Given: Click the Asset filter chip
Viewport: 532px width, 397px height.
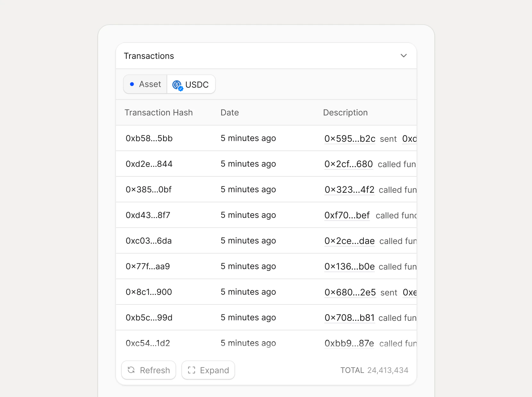Looking at the screenshot, I should coord(145,84).
